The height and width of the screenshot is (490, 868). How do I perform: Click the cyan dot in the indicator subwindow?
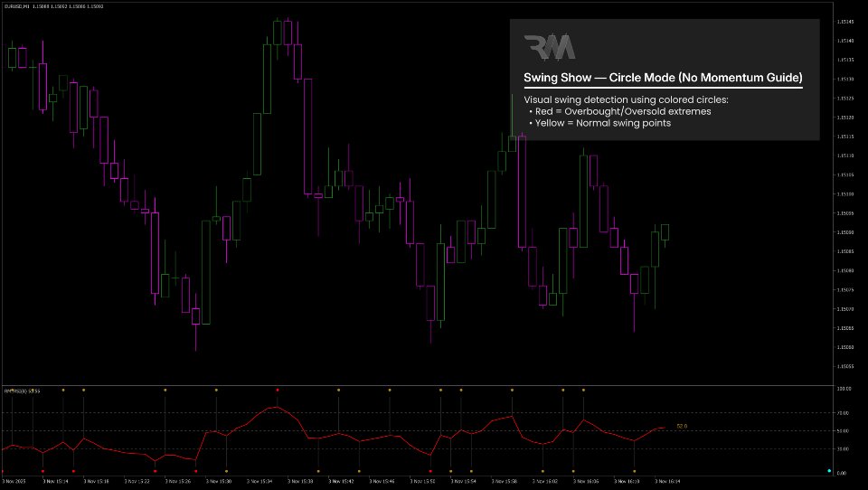click(829, 471)
